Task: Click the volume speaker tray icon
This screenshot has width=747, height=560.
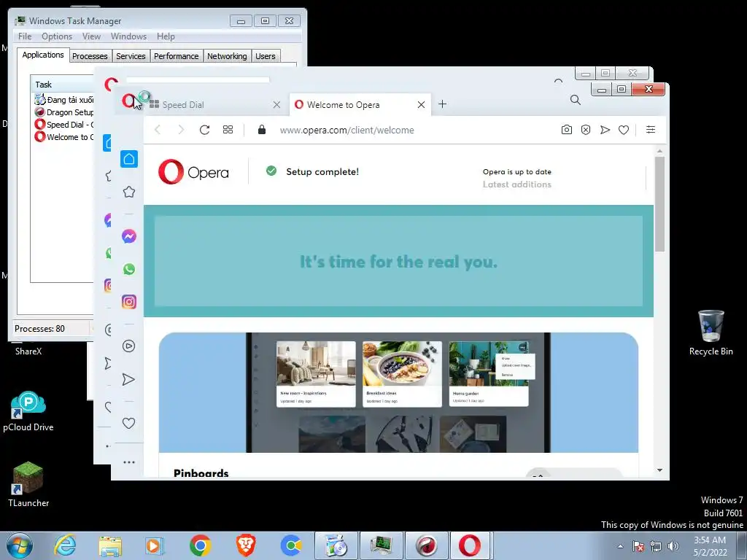Action: (x=673, y=546)
